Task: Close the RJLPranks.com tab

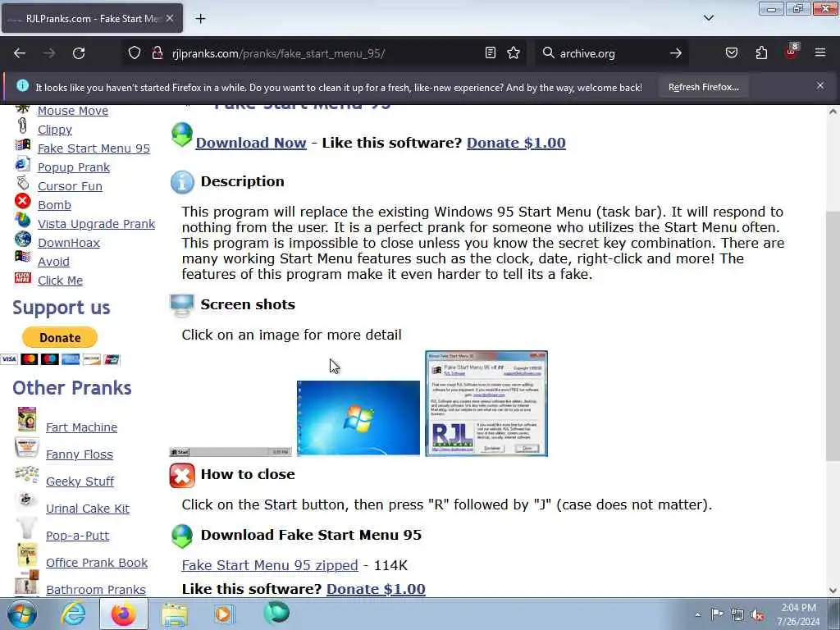Action: tap(170, 18)
